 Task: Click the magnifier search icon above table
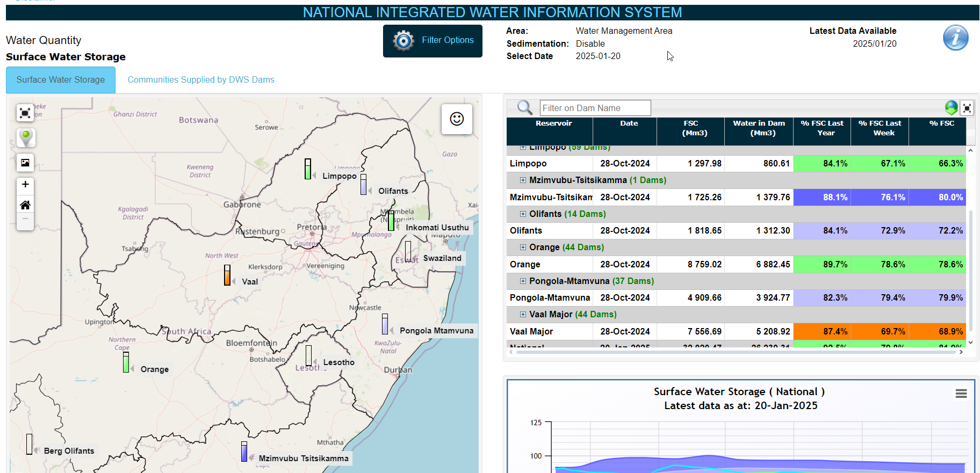tap(524, 108)
